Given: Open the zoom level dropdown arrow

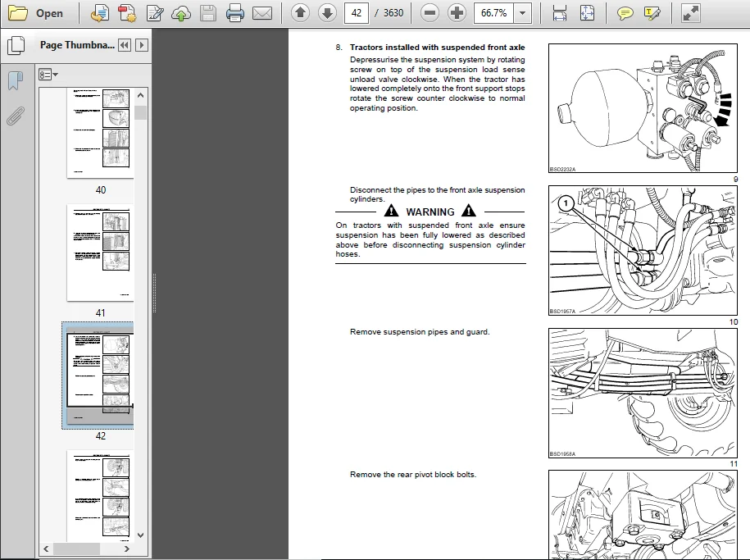Looking at the screenshot, I should (x=522, y=13).
